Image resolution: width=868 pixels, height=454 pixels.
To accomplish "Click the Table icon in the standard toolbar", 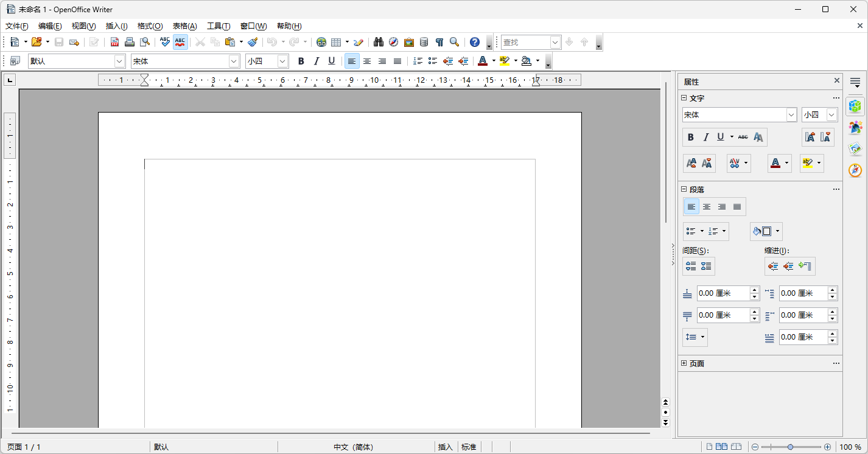I will point(336,42).
